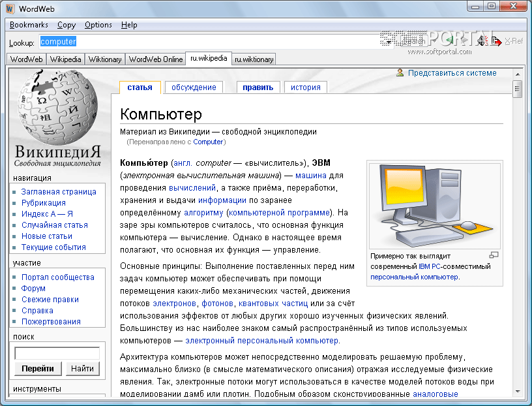Open 'Заглавная страница' in navigation

coord(59,192)
